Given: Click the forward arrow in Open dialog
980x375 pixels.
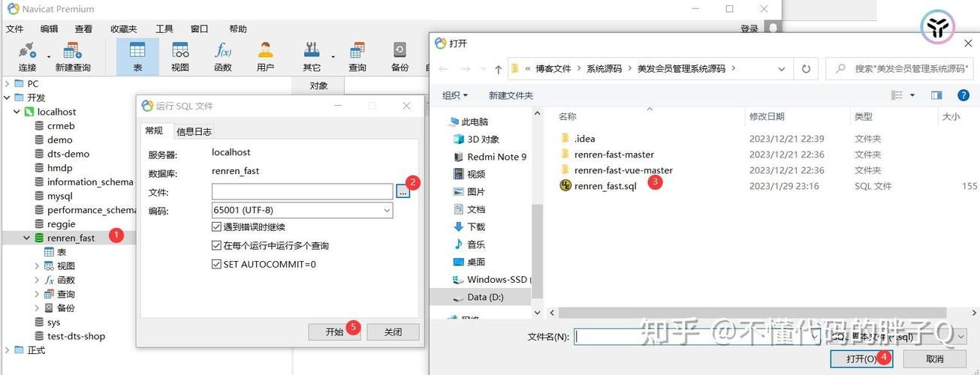Looking at the screenshot, I should (465, 69).
